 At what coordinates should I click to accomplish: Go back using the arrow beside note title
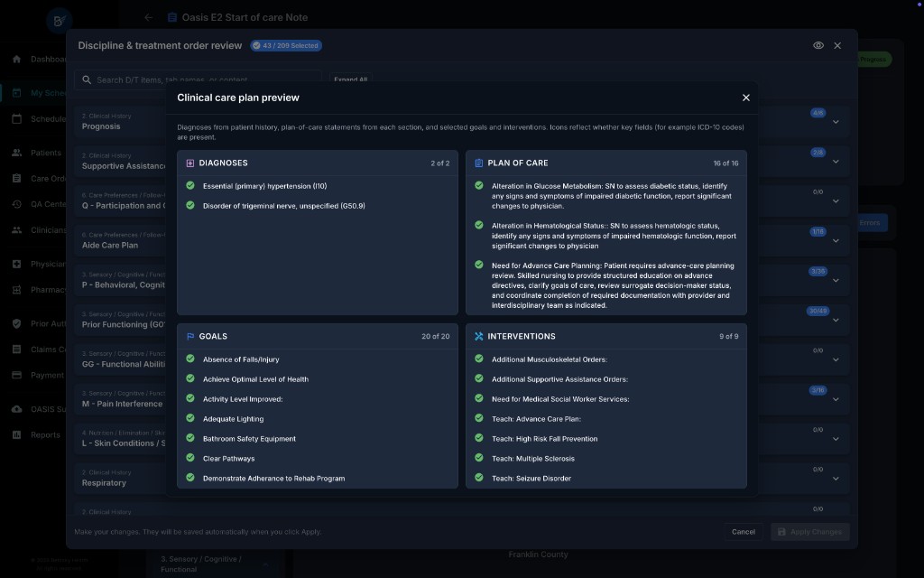pos(149,18)
